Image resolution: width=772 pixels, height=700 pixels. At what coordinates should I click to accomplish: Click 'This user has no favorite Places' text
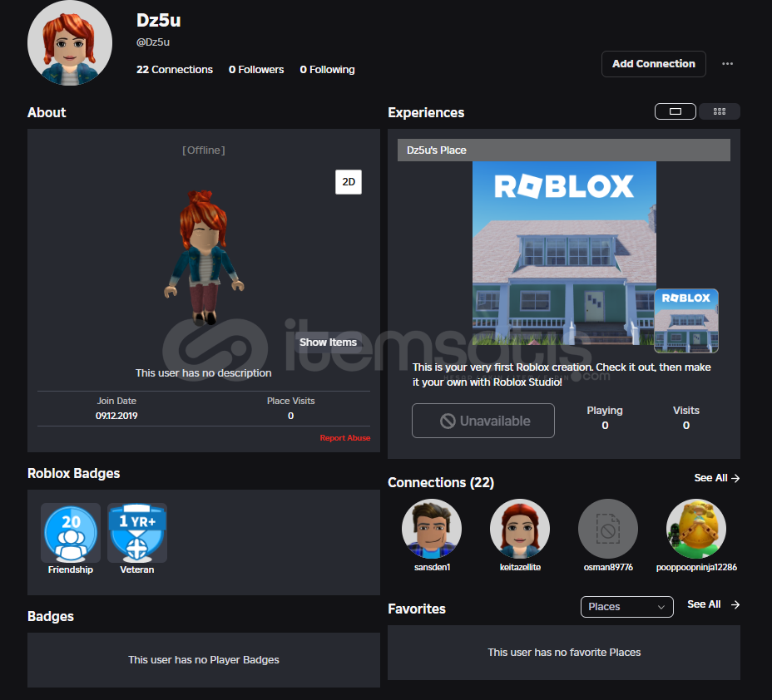pyautogui.click(x=564, y=653)
